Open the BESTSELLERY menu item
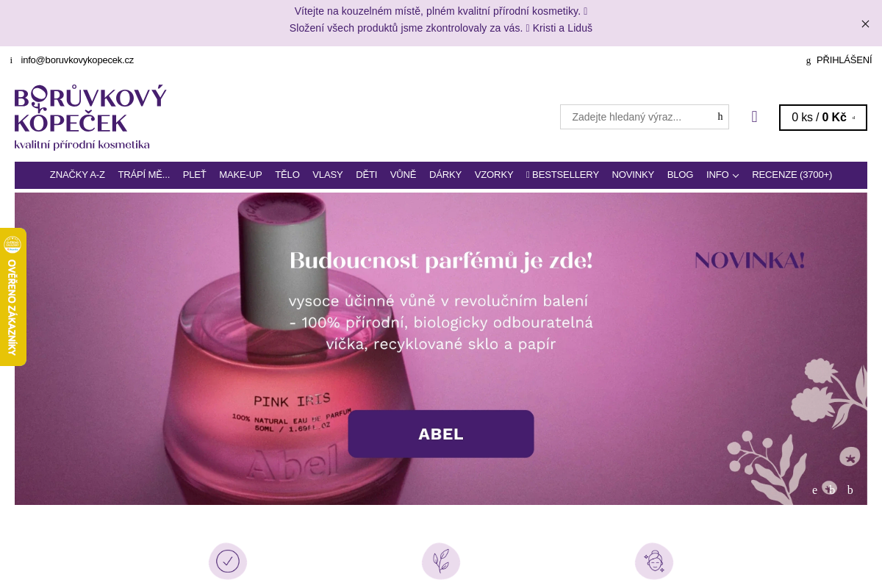 562,175
